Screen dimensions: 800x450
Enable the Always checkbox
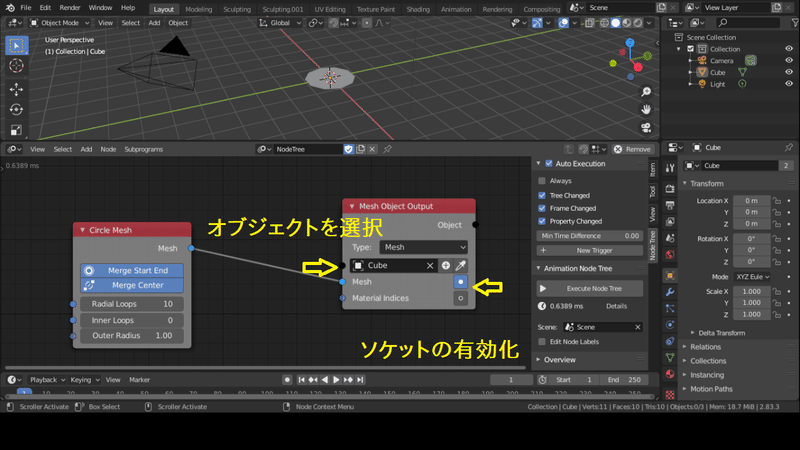coord(542,181)
